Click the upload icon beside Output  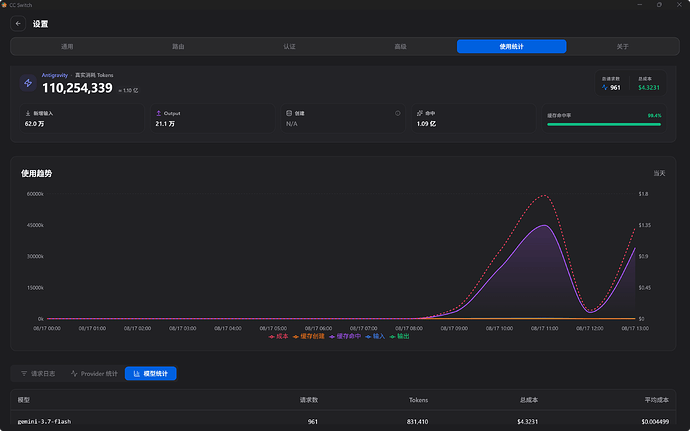tap(158, 114)
